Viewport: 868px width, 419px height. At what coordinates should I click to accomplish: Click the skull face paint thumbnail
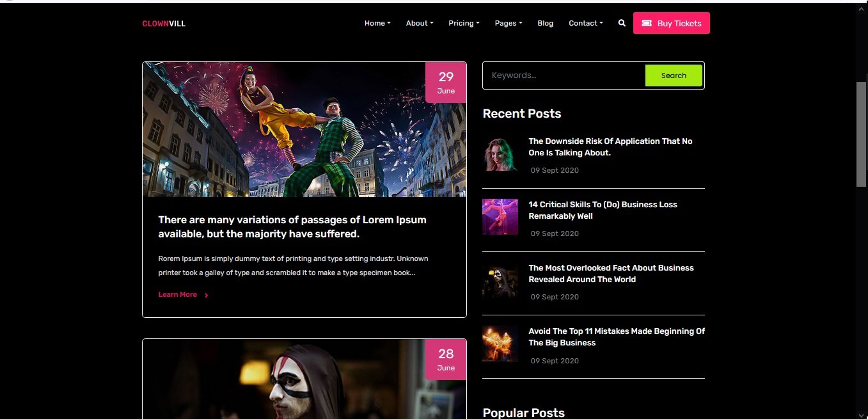[500, 280]
